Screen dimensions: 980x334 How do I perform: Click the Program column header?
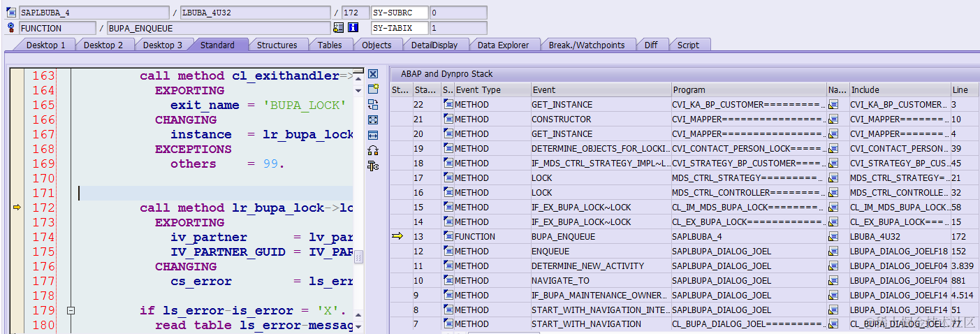(749, 89)
